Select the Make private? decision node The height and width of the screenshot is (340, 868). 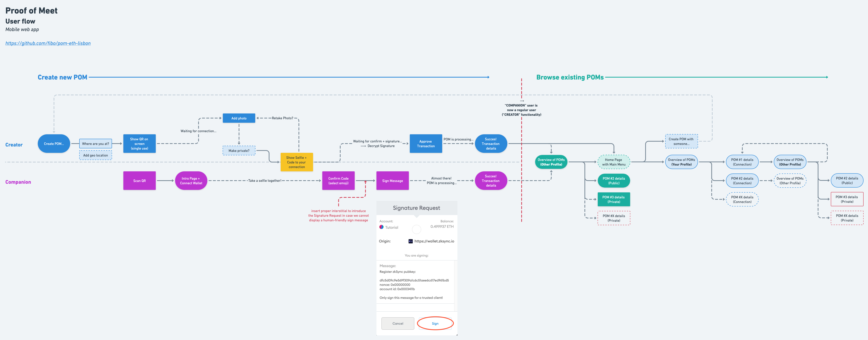(239, 151)
